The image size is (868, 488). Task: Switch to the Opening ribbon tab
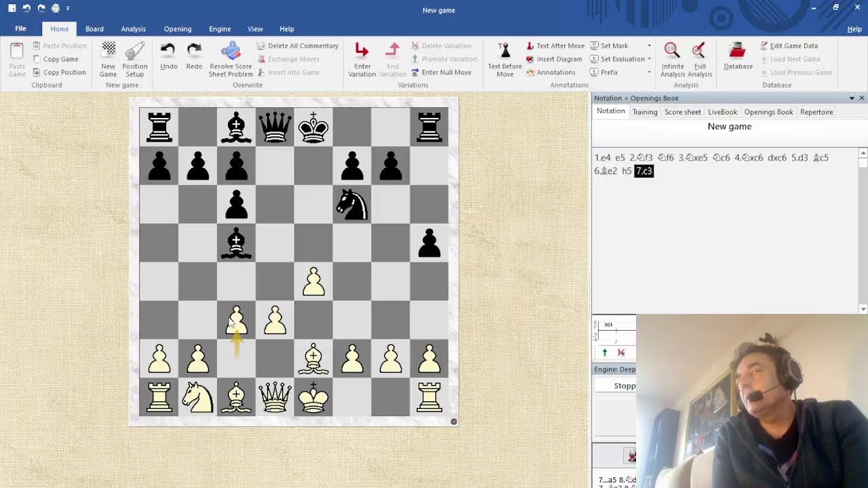click(x=177, y=29)
